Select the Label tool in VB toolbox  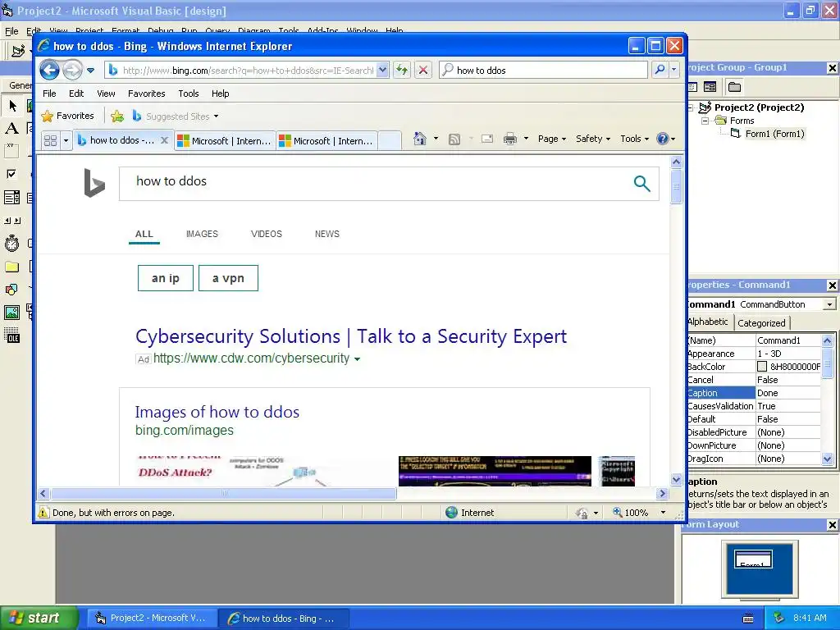[12, 128]
